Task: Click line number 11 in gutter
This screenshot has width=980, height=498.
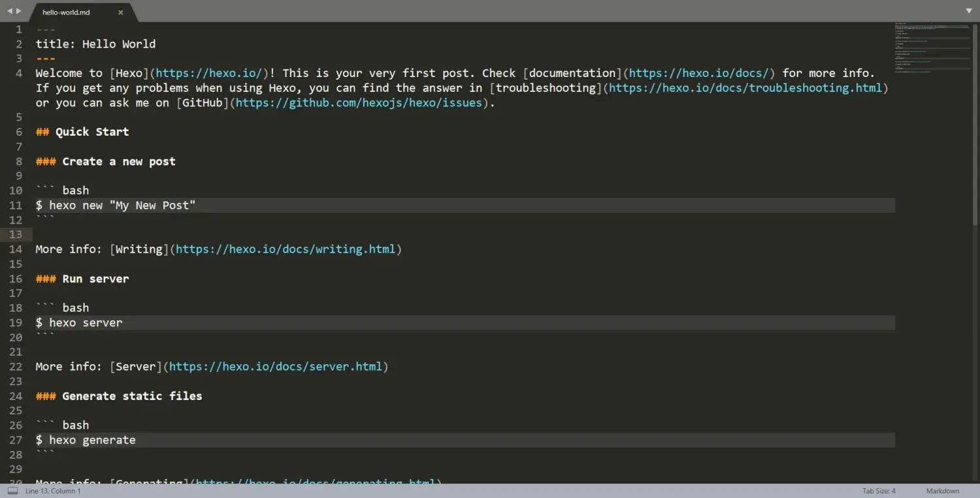Action: click(15, 206)
